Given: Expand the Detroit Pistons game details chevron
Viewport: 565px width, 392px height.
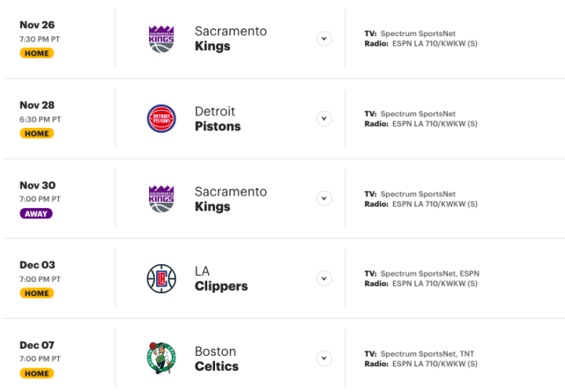Looking at the screenshot, I should pyautogui.click(x=324, y=118).
